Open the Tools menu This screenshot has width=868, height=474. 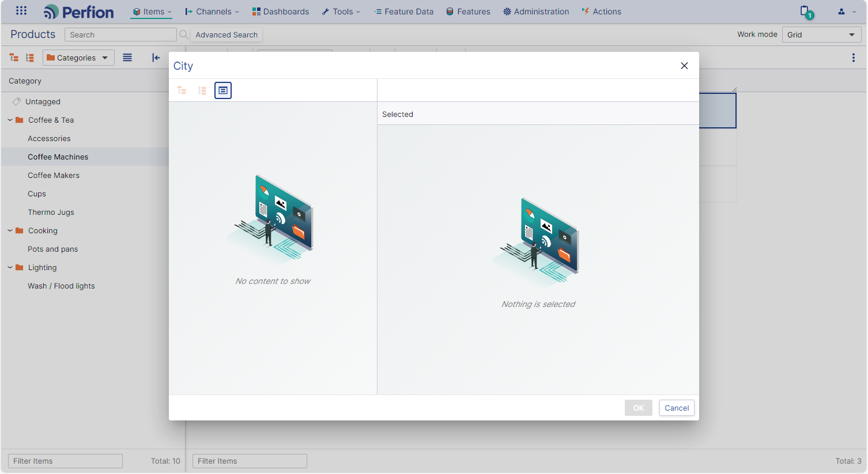(x=341, y=12)
